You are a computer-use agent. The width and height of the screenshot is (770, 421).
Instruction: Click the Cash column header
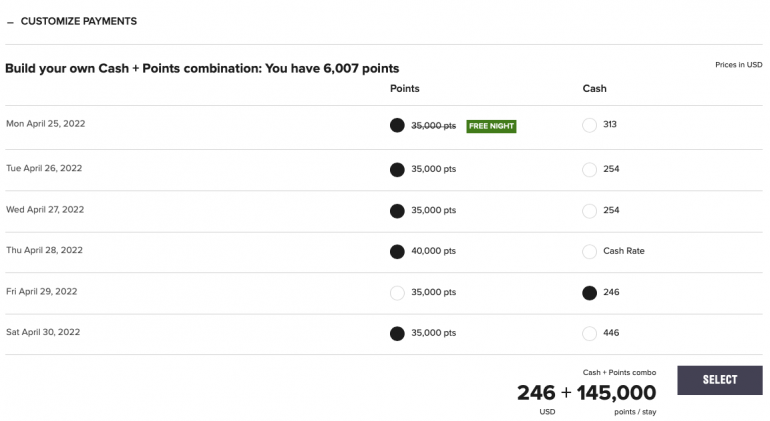click(594, 88)
